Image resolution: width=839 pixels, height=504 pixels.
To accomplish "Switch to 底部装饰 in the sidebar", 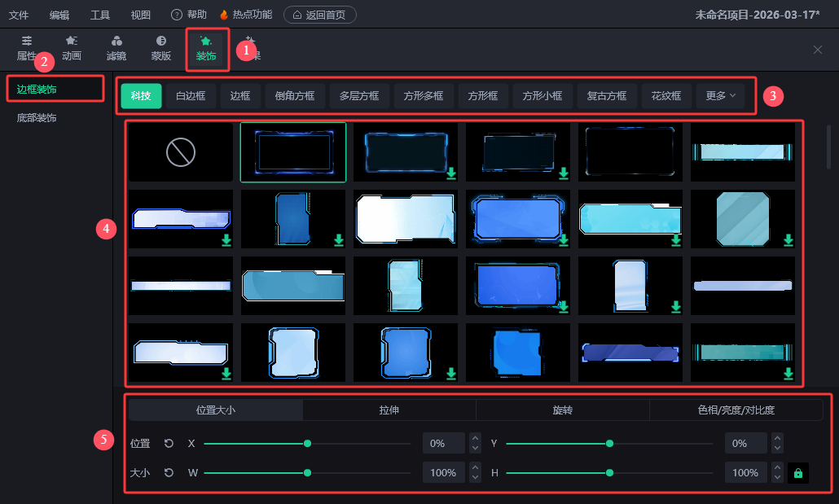I will [37, 118].
